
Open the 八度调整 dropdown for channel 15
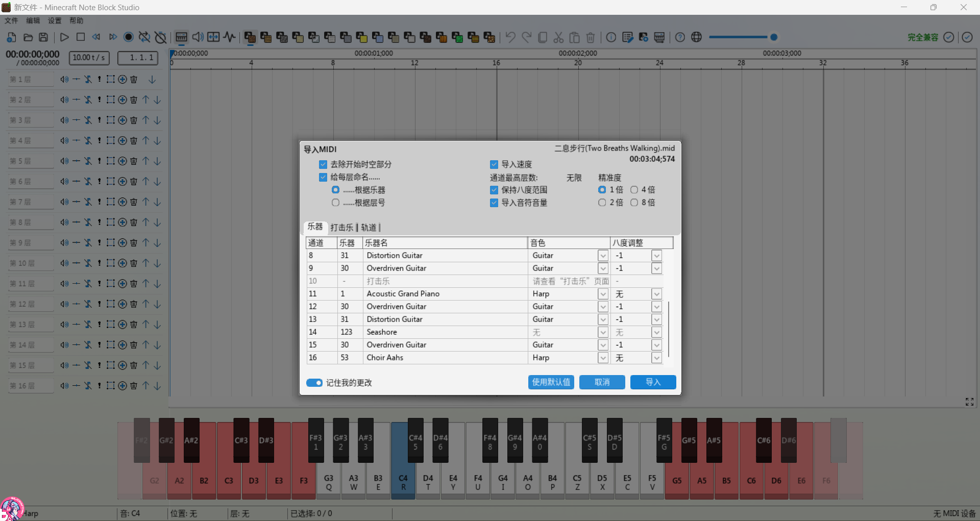(x=656, y=345)
